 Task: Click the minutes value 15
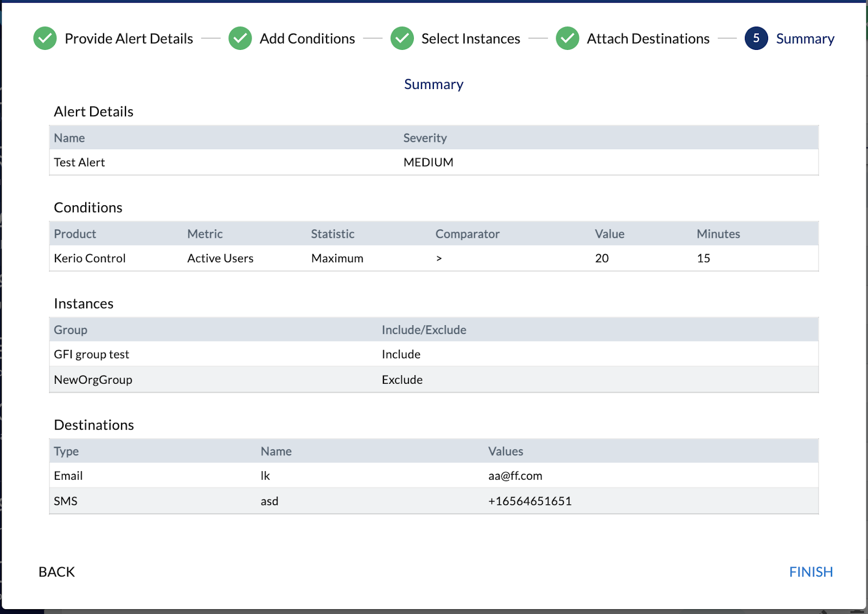click(x=703, y=258)
